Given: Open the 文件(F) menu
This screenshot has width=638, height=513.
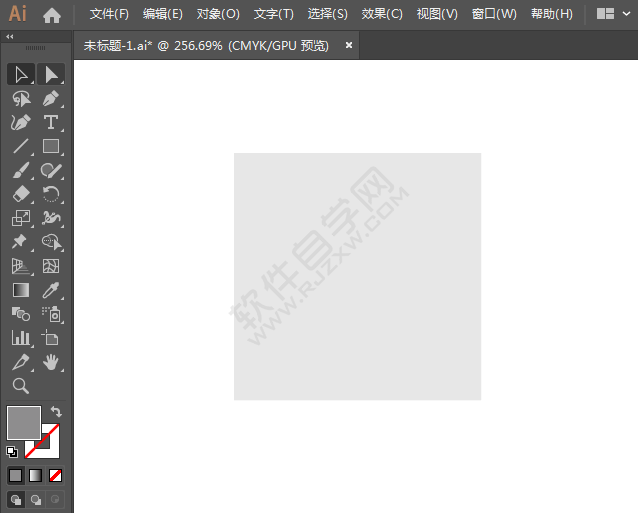Looking at the screenshot, I should coord(109,14).
